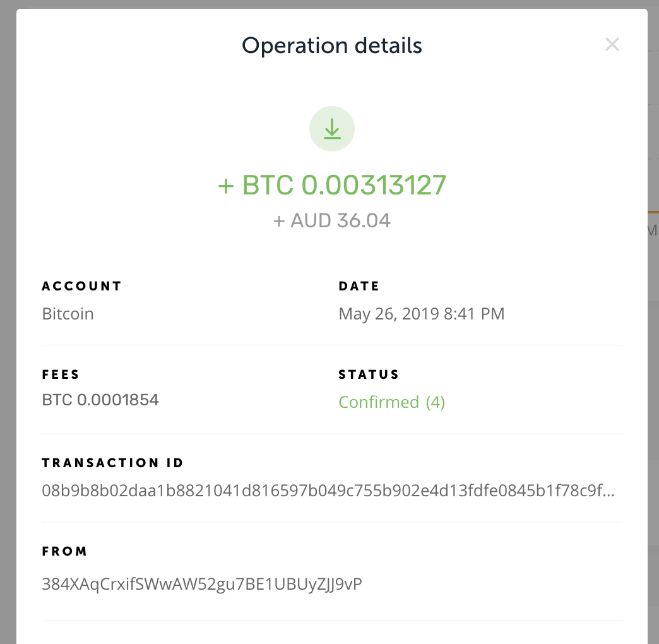Click the dimmed backdrop left of the dialog
The image size is (659, 644).
(x=8, y=322)
